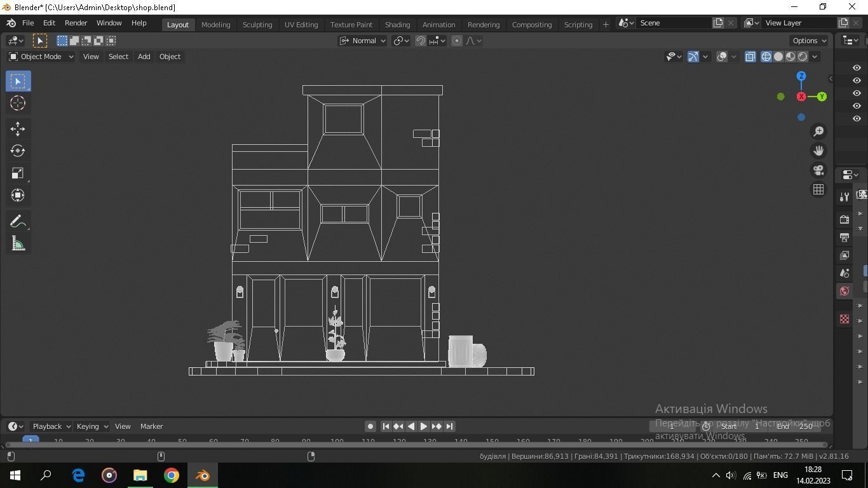Open the pivot point dropdown
Image resolution: width=868 pixels, height=488 pixels.
402,41
